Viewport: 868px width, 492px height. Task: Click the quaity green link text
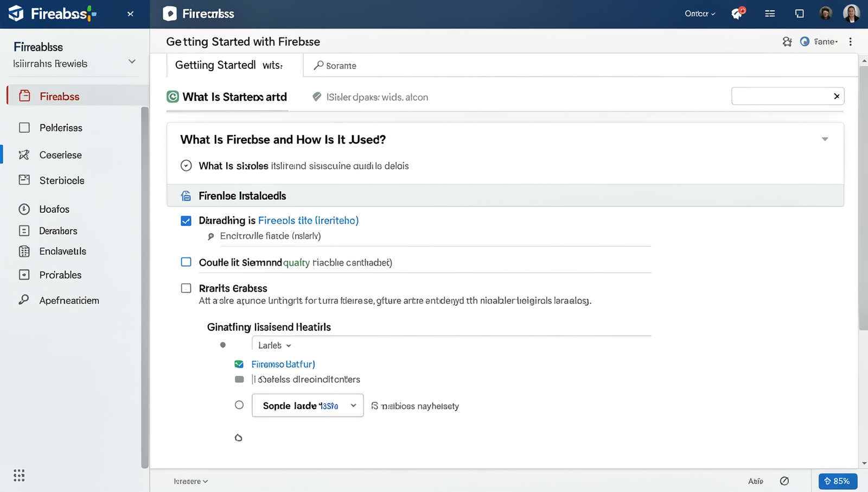point(296,263)
